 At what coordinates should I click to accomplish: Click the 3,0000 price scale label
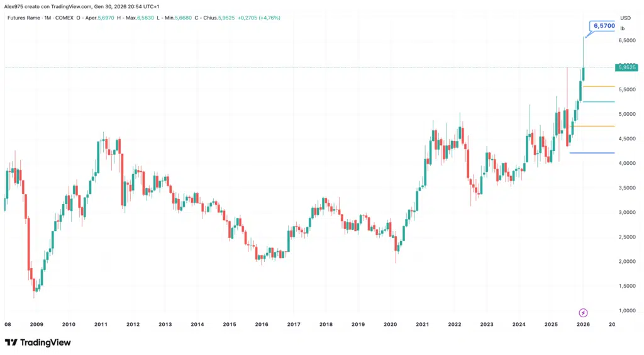tap(628, 212)
